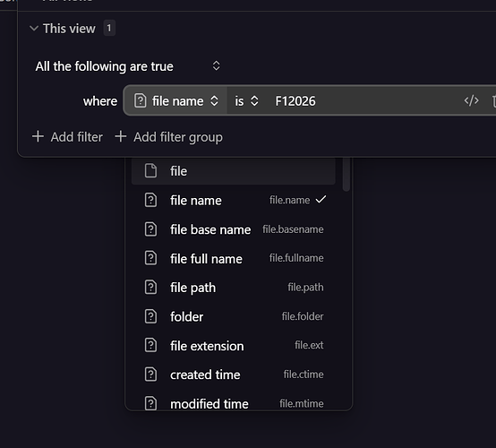Pick file path in property list
The image size is (496, 448).
234,288
